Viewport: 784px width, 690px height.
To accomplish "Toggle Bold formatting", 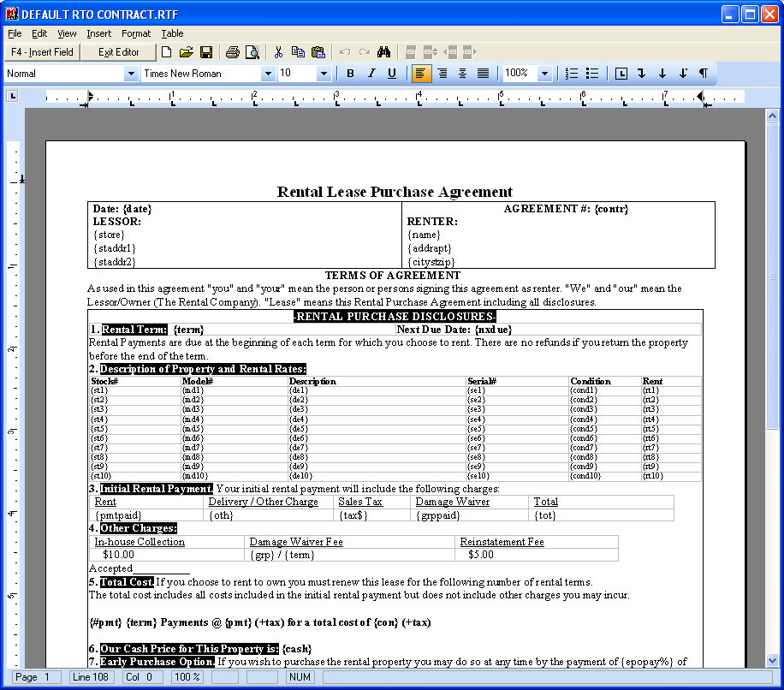I will (350, 74).
